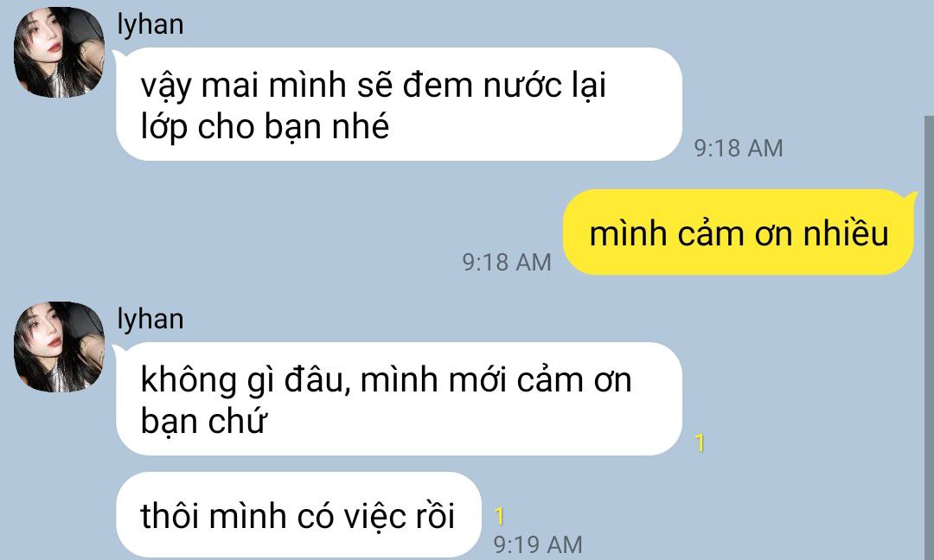Tap unread count beside 'không gì đâu' message
The height and width of the screenshot is (560, 934).
(x=700, y=442)
